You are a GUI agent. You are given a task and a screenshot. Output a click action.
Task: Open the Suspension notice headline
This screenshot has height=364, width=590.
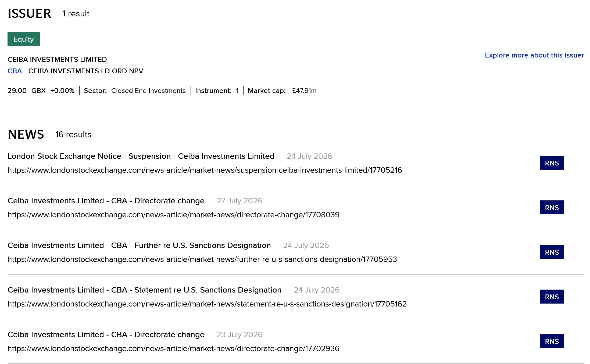(x=141, y=156)
